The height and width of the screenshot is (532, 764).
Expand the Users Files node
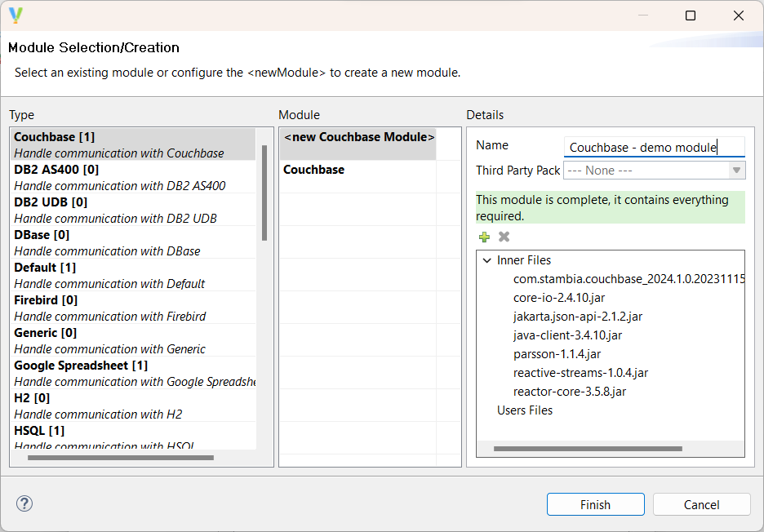click(525, 410)
